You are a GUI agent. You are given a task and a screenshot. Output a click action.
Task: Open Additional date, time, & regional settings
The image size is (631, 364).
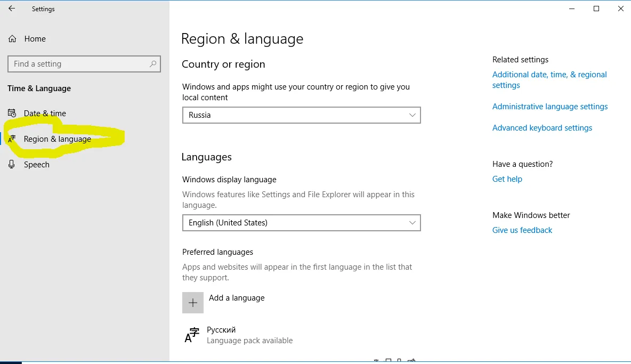click(549, 79)
